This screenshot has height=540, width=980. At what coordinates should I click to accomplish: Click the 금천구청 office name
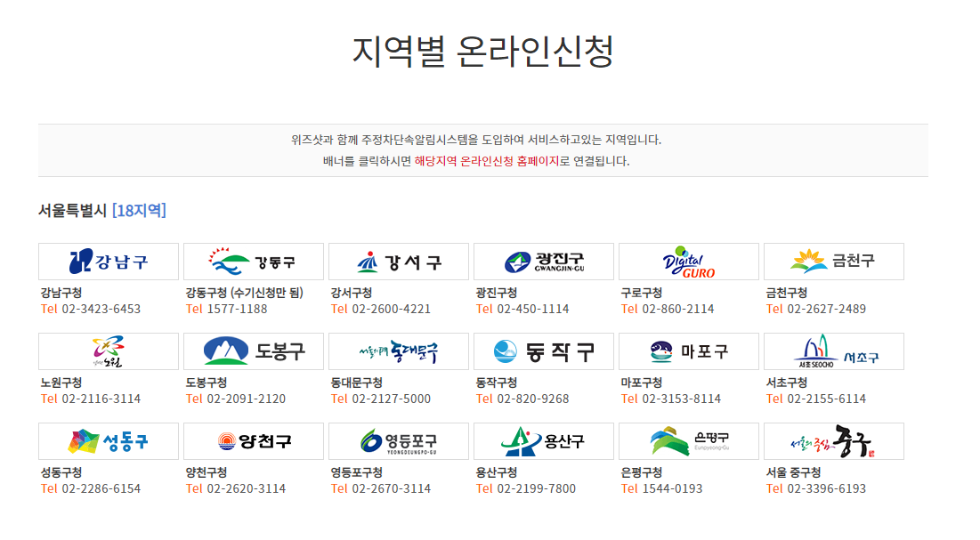point(786,293)
